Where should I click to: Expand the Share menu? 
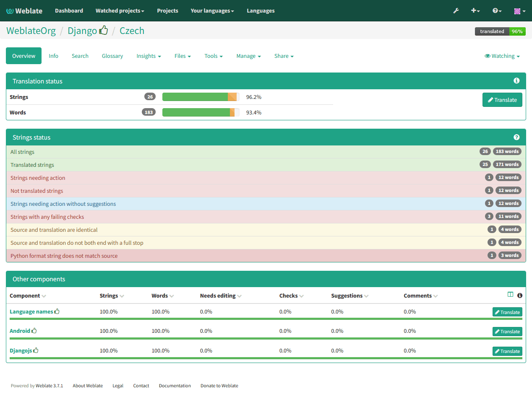click(x=284, y=56)
